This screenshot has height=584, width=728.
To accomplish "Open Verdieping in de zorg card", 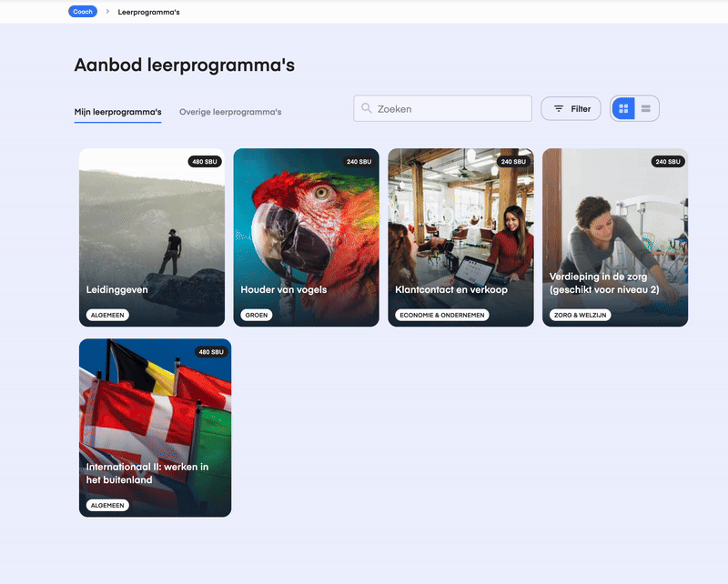I will (x=615, y=237).
